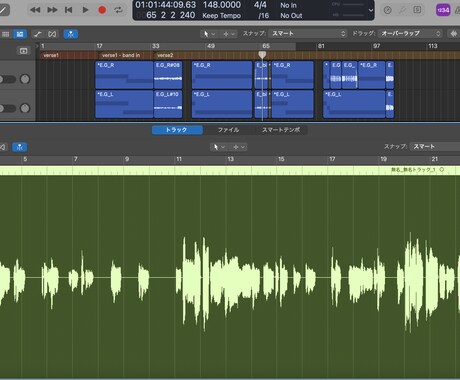This screenshot has height=380, width=460.
Task: Select the E.G_L#10 region
Action: 168,104
